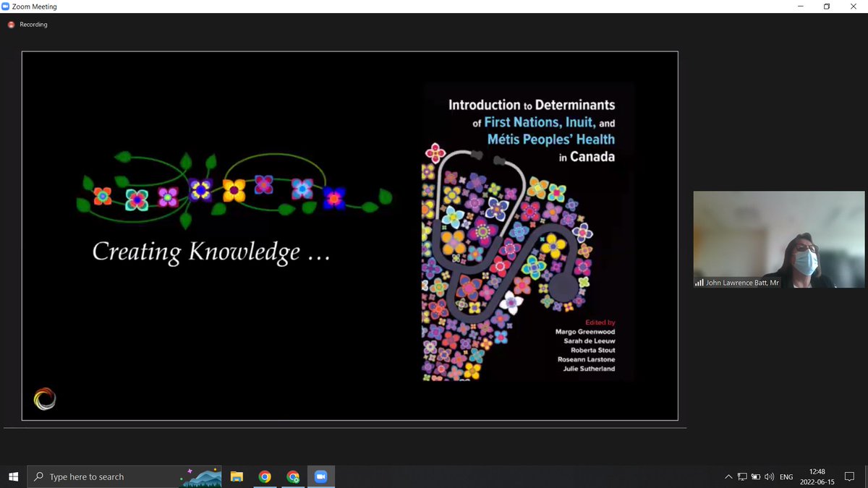Click the editor name 'Roseann Larstone'
Viewport: 868px width, 488px height.
[587, 359]
